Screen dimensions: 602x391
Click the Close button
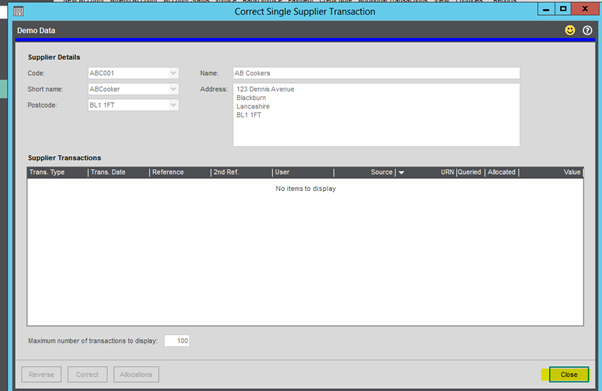pyautogui.click(x=569, y=374)
